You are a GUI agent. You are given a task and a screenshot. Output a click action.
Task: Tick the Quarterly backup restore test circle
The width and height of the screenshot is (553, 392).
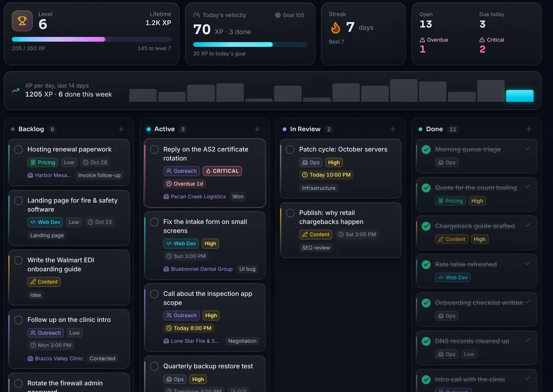tap(154, 367)
